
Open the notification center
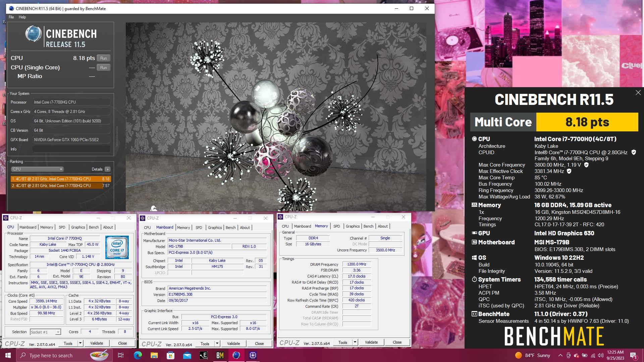click(x=633, y=355)
